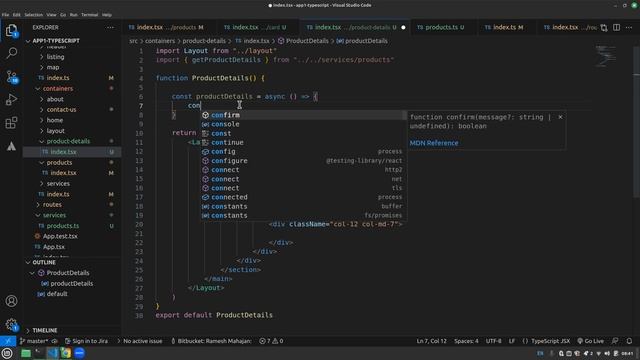This screenshot has height=360, width=640.
Task: Open the MDN Reference link
Action: coord(434,143)
